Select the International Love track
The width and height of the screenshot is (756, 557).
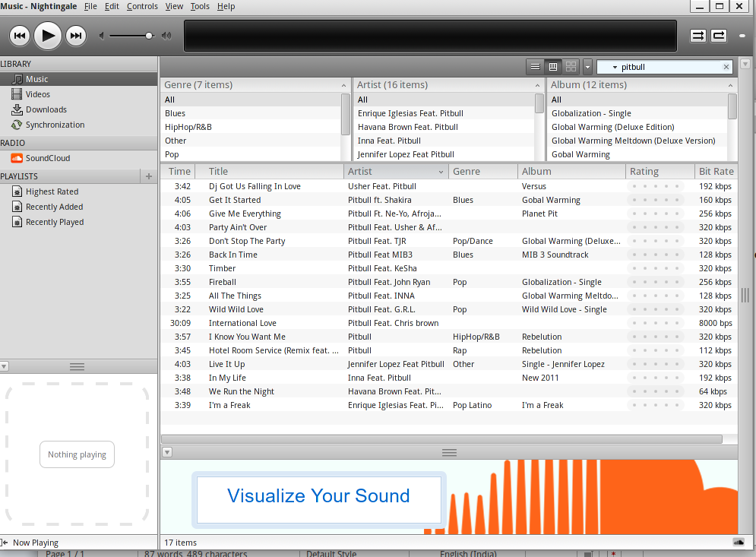[448, 323]
